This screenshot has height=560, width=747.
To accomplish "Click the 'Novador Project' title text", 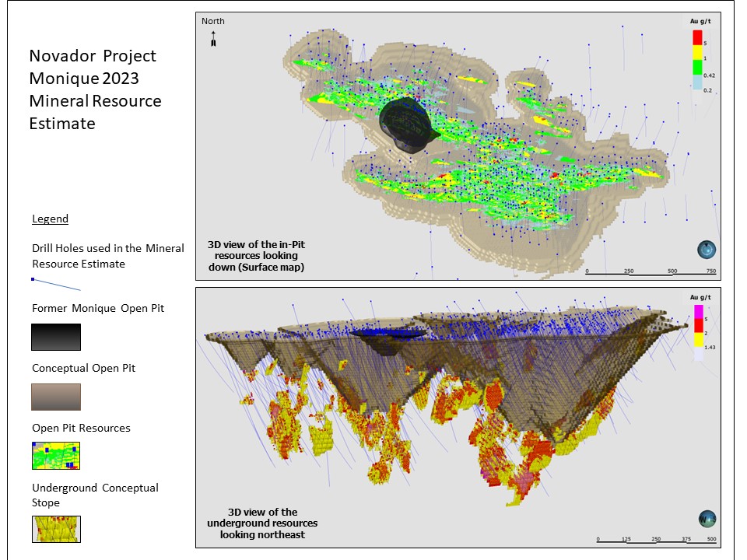I will point(93,56).
